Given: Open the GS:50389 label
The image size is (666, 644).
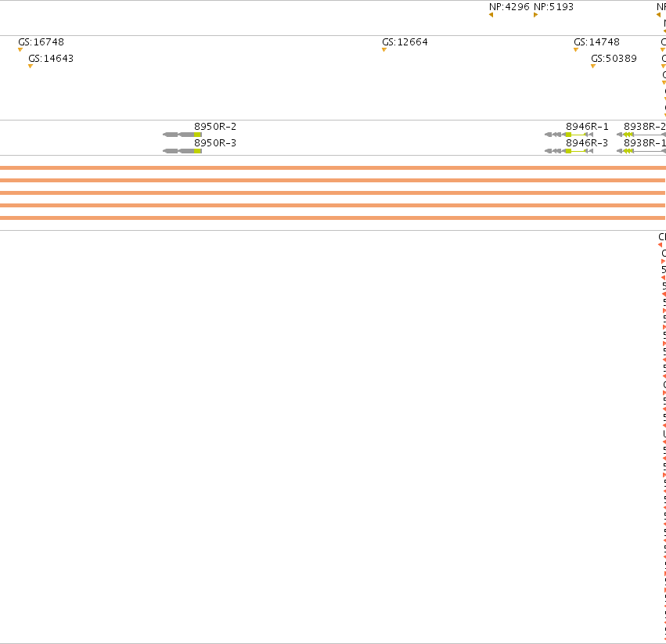Looking at the screenshot, I should [x=614, y=58].
